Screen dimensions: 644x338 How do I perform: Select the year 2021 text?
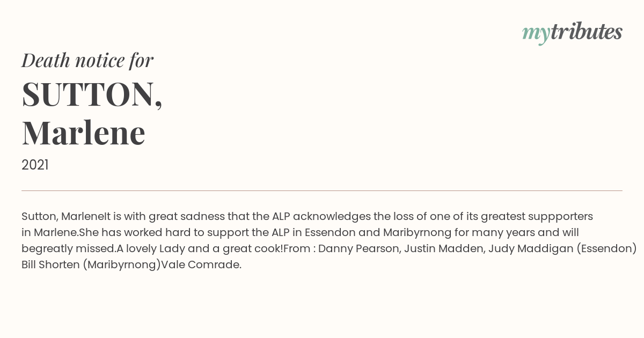[35, 165]
